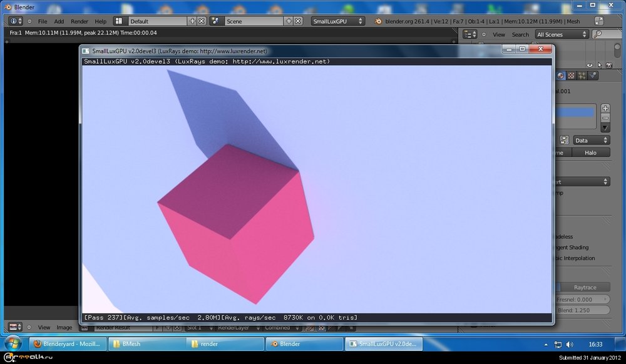
Task: Open the Data link type dropdown
Action: tap(592, 141)
